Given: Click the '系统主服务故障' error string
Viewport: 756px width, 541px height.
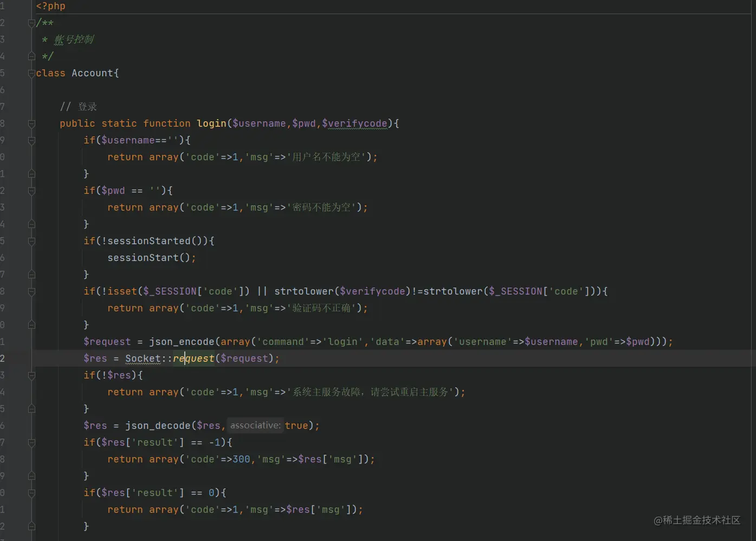Looking at the screenshot, I should pyautogui.click(x=371, y=392).
